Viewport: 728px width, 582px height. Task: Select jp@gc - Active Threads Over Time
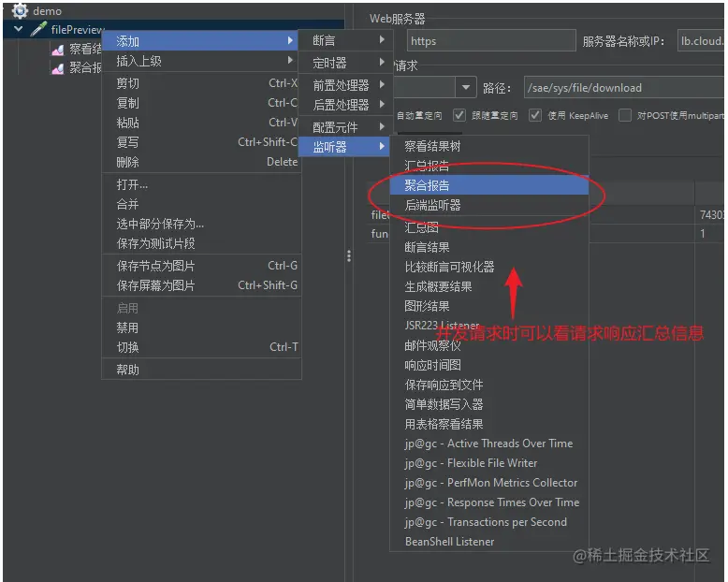click(489, 444)
